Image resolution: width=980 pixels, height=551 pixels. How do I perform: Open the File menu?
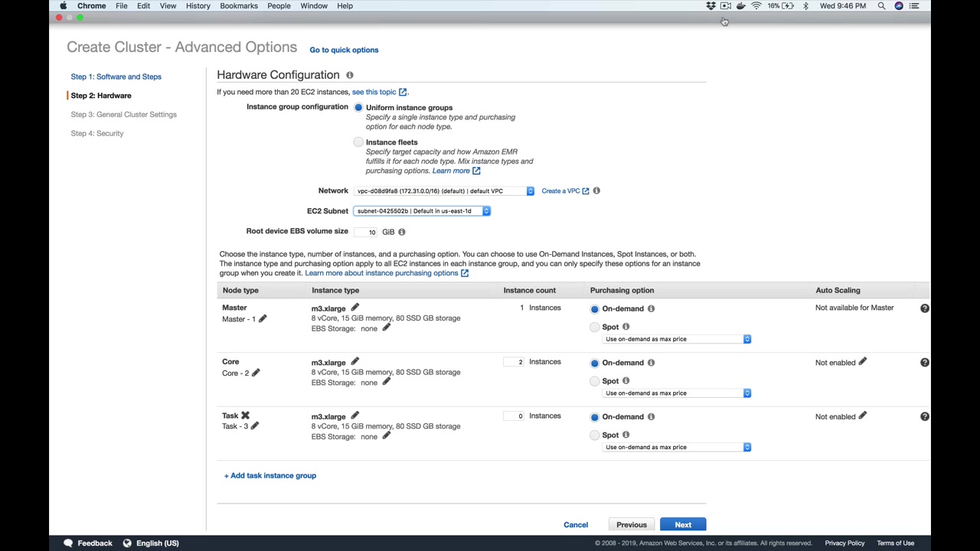pos(122,6)
